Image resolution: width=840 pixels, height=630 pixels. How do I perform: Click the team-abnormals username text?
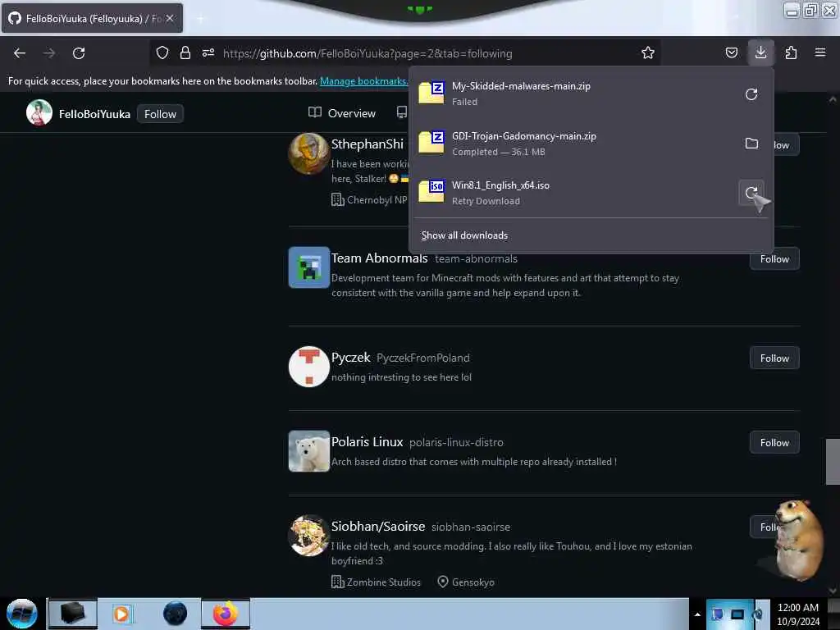point(477,258)
